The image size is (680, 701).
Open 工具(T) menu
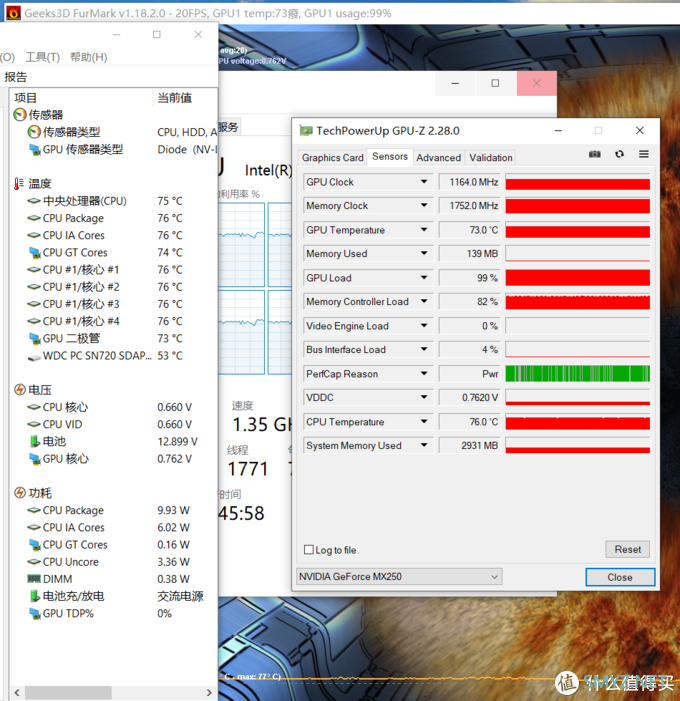coord(42,57)
